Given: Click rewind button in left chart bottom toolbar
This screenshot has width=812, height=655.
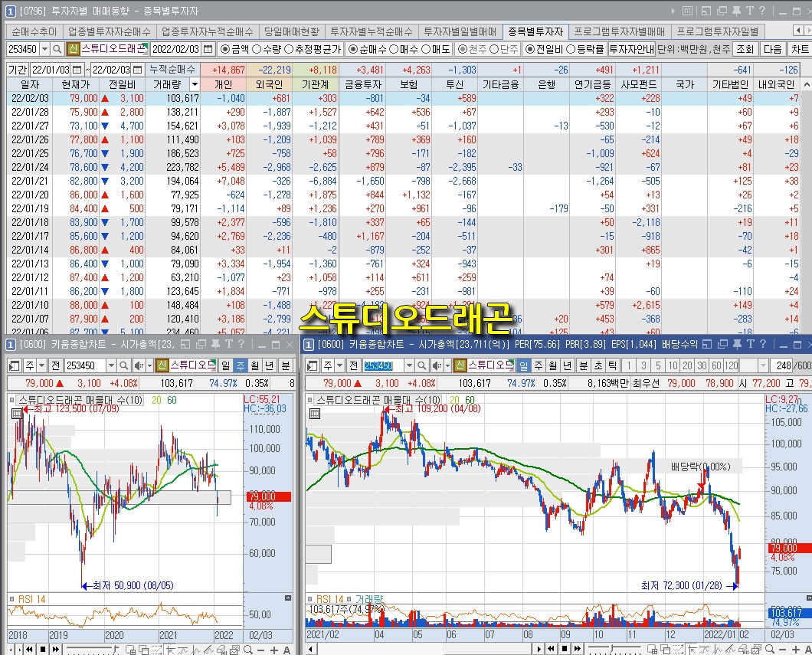Looking at the screenshot, I should coord(30,649).
